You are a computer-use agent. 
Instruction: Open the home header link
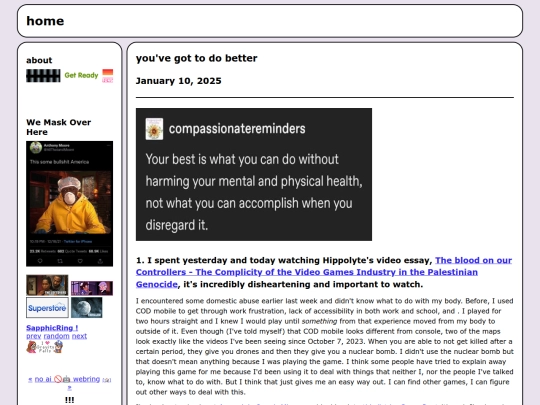point(45,21)
